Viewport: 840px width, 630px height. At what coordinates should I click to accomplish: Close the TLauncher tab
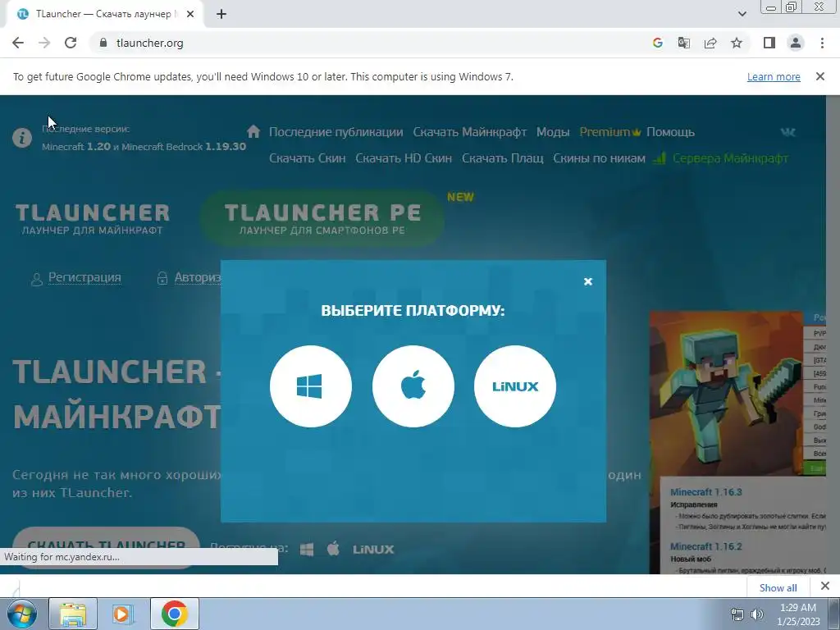tap(190, 14)
